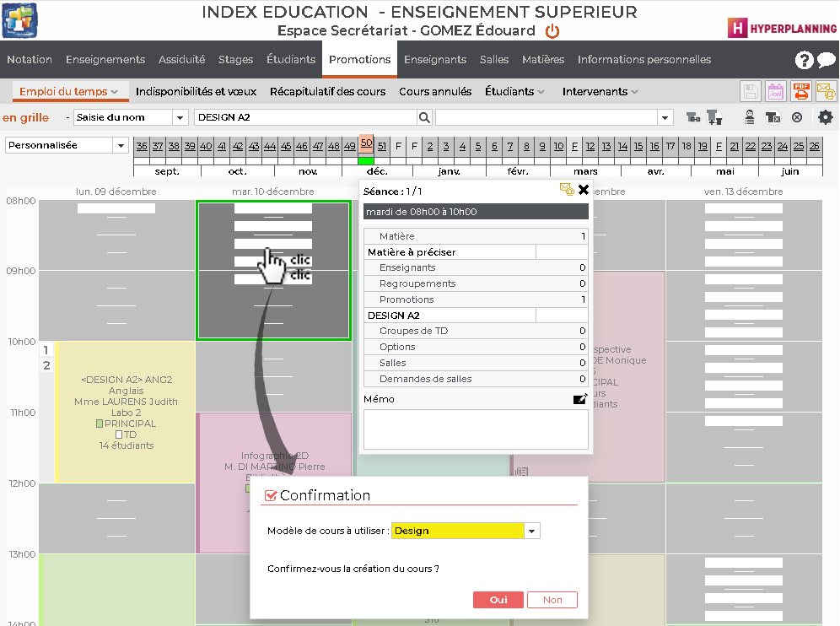This screenshot has height=626, width=840.
Task: Click the DESIGN A2 search field
Action: (306, 117)
